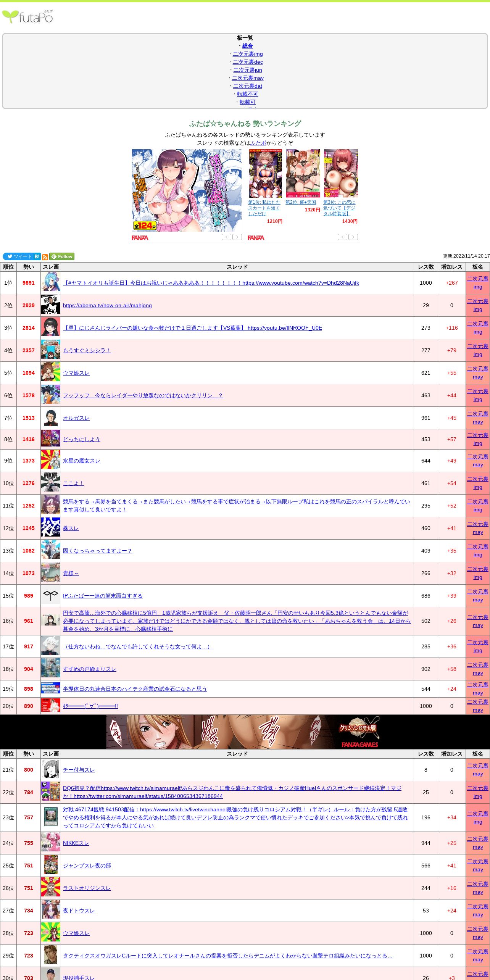Click the FANZA logo in left ad
Image resolution: width=490 pixels, height=980 pixels.
[140, 238]
